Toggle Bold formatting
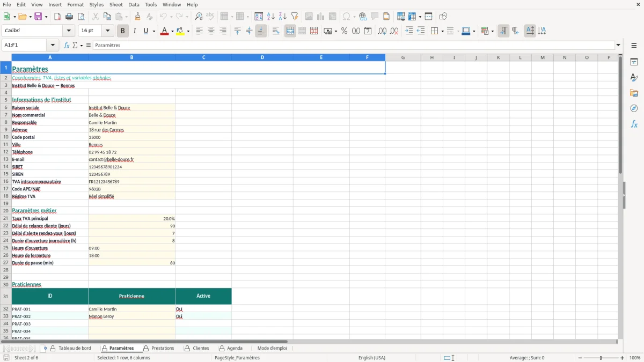 click(122, 31)
